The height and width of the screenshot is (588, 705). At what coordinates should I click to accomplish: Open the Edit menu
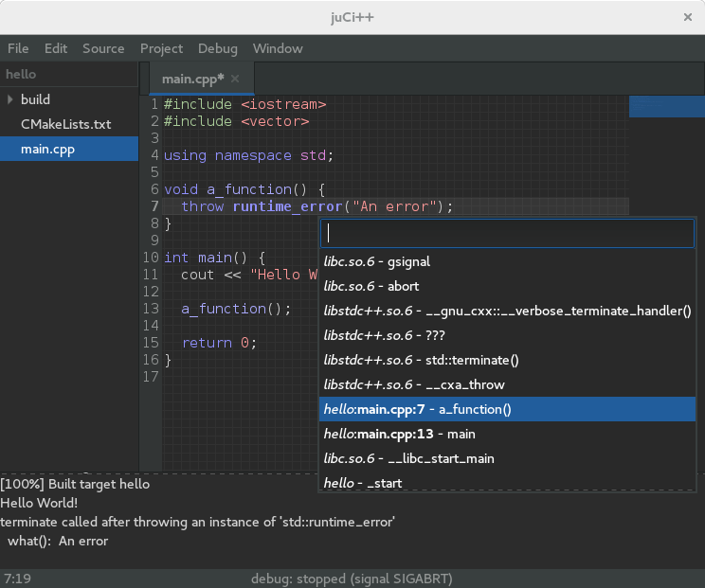(x=56, y=48)
